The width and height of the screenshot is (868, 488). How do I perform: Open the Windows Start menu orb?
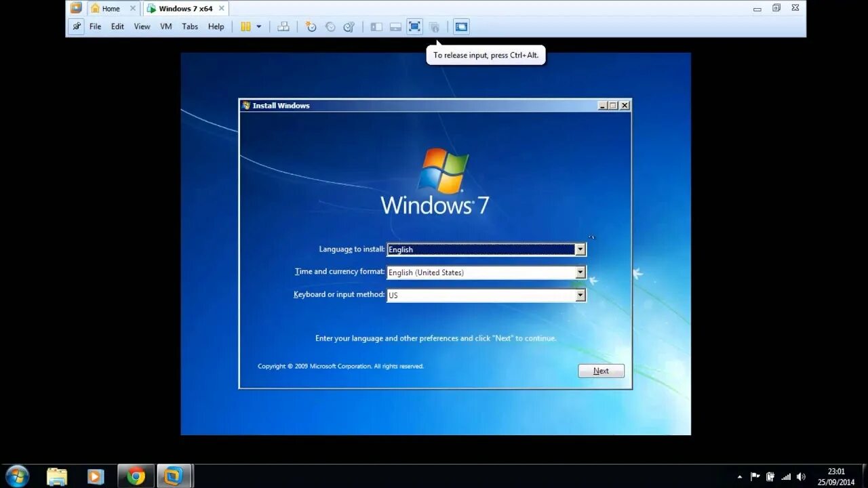(x=17, y=476)
